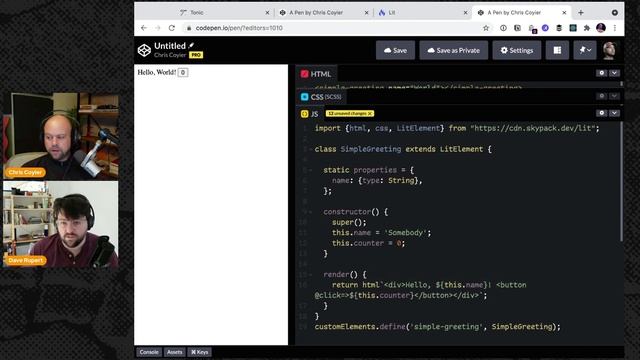Expand the JS editor chevron menu
640x360 pixels.
pos(614,113)
